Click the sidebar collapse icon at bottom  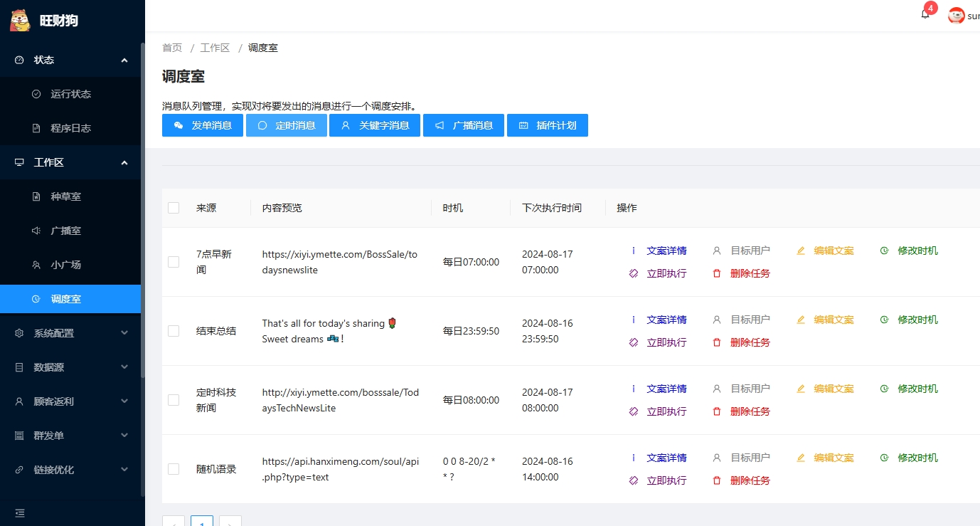click(20, 512)
